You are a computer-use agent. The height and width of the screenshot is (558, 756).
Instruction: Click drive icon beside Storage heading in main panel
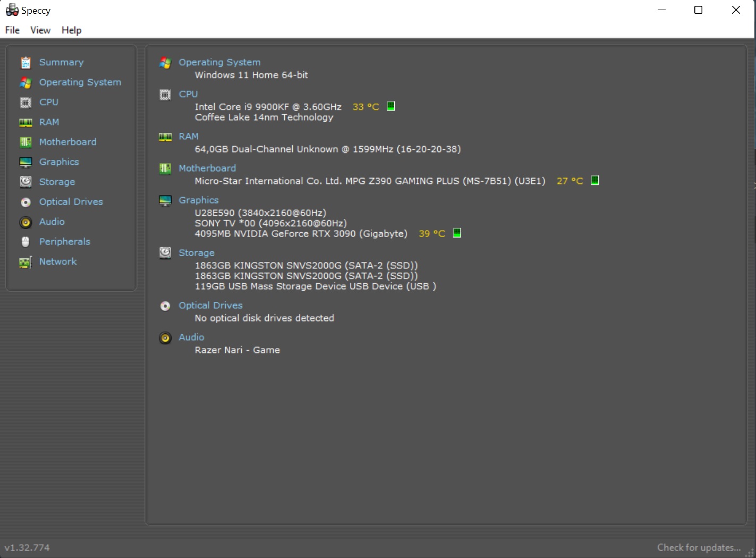point(165,253)
